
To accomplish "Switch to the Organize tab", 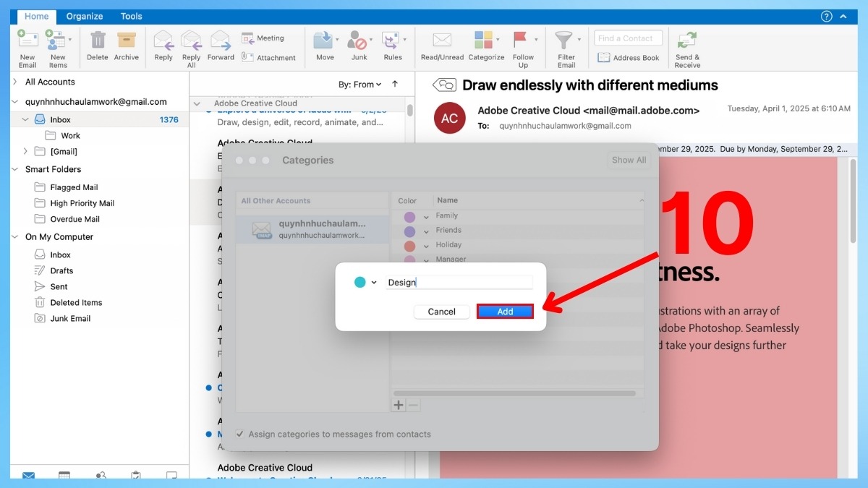I will (x=85, y=16).
